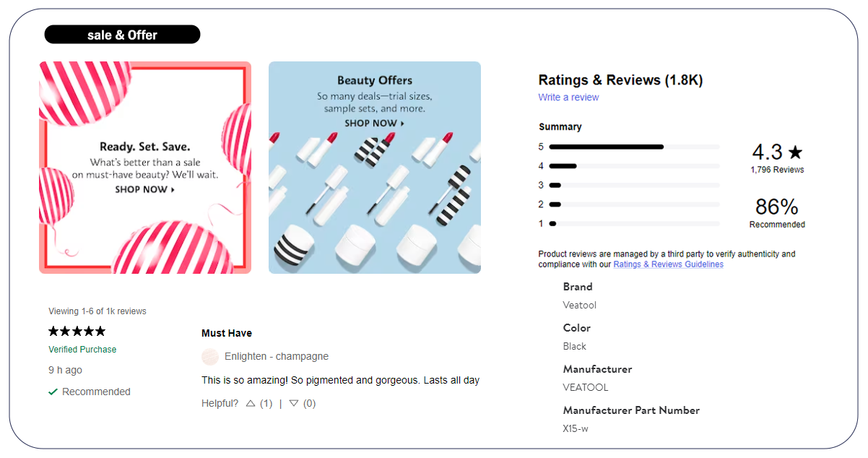Click the five-star rating on Must Have review
The width and height of the screenshot is (868, 458).
[x=77, y=332]
